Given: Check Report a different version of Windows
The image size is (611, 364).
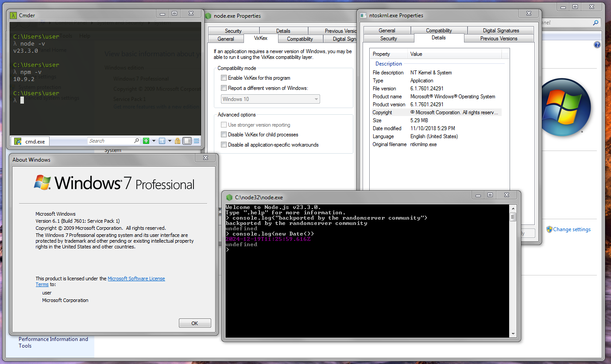Looking at the screenshot, I should click(x=224, y=88).
